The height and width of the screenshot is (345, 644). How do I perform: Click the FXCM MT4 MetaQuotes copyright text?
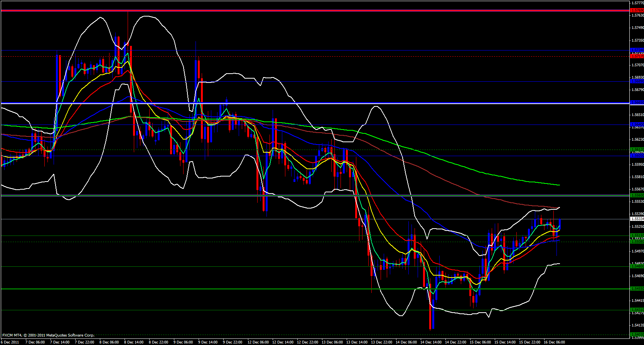tap(48, 335)
